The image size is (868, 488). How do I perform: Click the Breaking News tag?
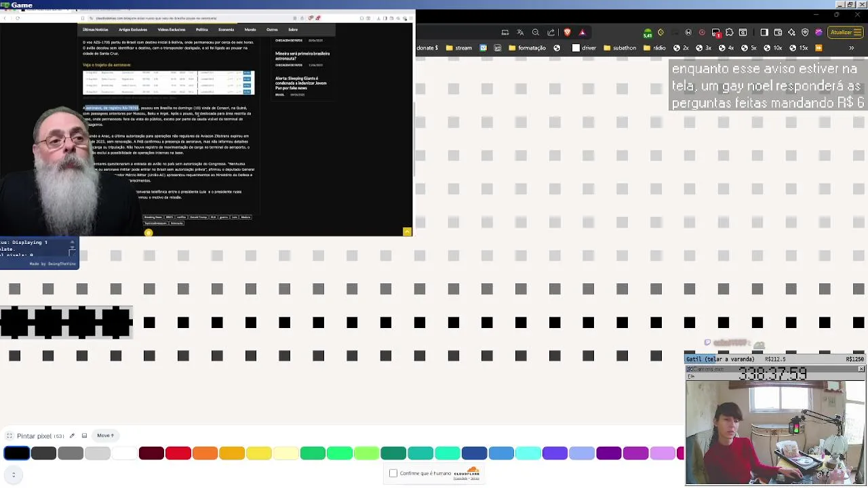[153, 217]
